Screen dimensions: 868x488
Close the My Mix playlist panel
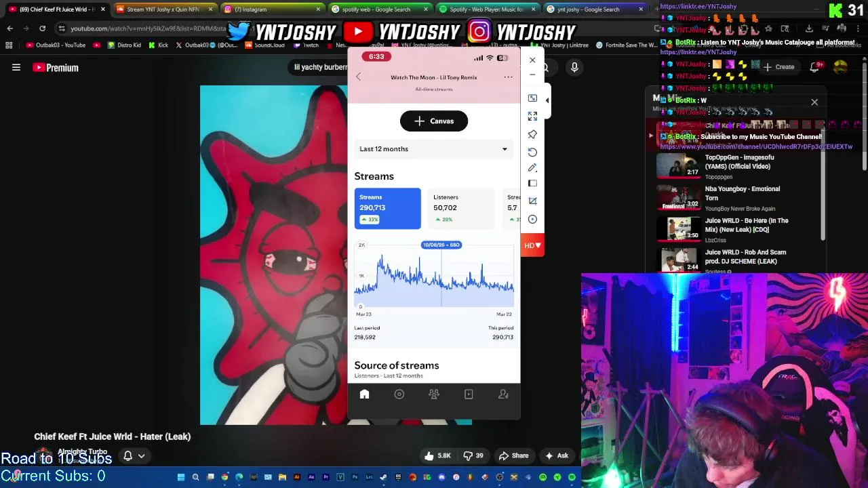[x=814, y=102]
